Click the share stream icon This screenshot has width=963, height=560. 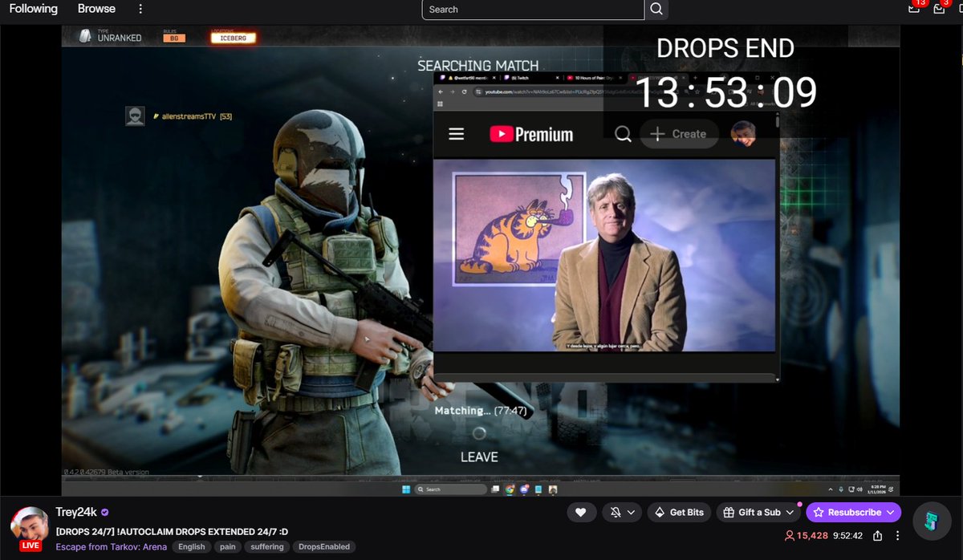(878, 535)
